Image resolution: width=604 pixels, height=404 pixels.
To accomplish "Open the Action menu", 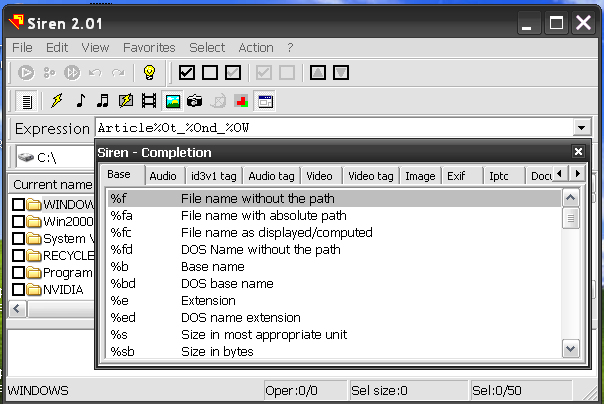I will [x=256, y=47].
